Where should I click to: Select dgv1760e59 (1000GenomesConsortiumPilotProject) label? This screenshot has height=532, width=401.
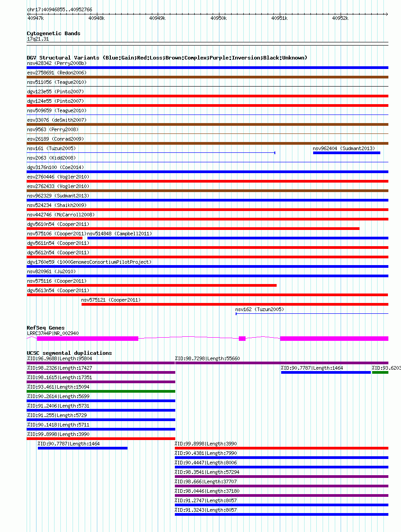89,262
